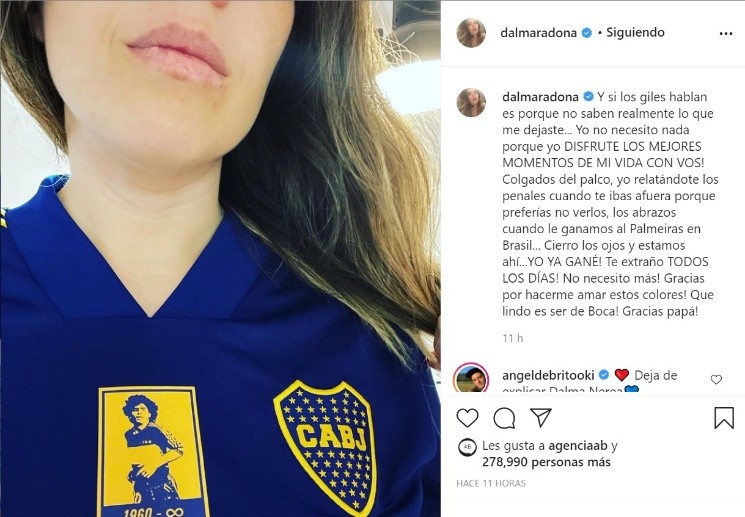The height and width of the screenshot is (517, 745).
Task: View the 278,990 personas más likes list
Action: click(x=546, y=462)
